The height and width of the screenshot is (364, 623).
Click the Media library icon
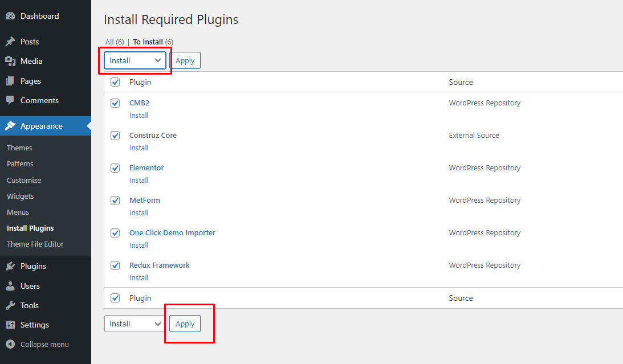coord(10,61)
